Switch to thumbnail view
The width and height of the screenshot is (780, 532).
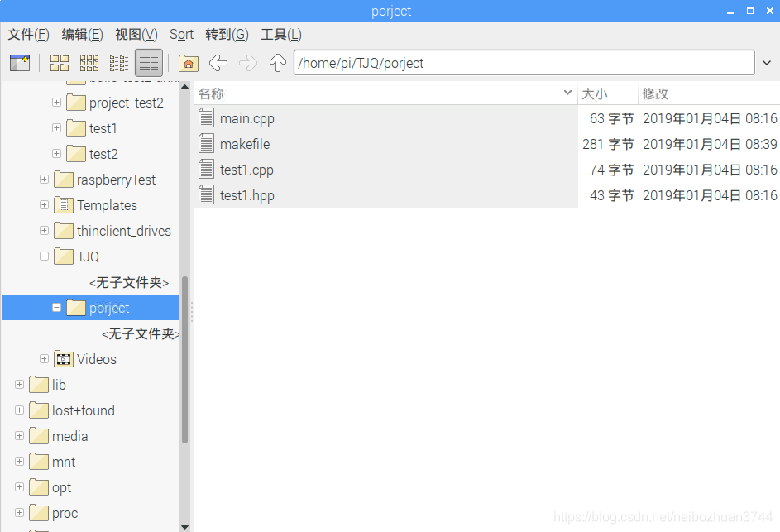pyautogui.click(x=89, y=62)
